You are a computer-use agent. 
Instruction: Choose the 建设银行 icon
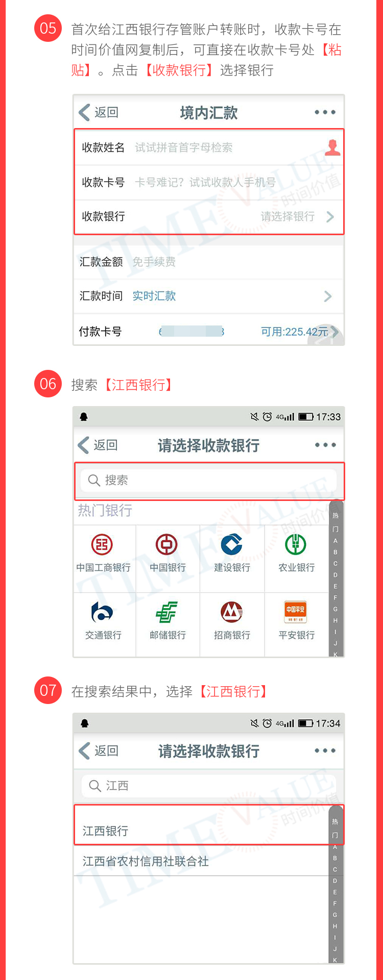pyautogui.click(x=232, y=544)
